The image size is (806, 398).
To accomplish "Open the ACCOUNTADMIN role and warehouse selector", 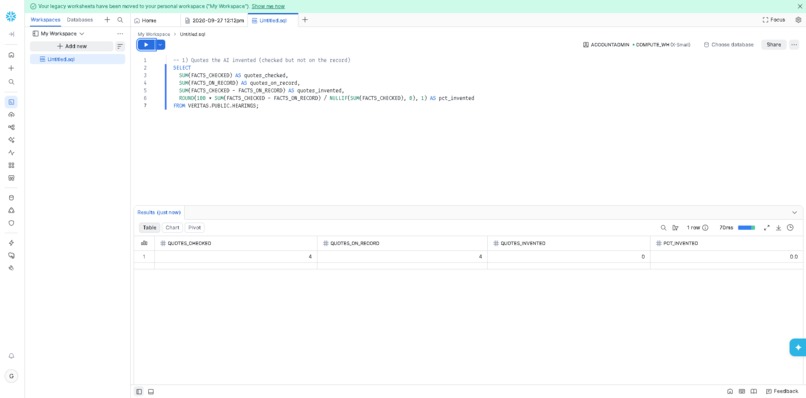I will pos(636,45).
